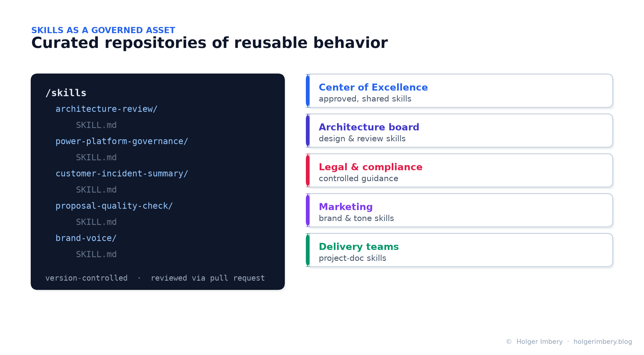Select the Center of Excellence card
Viewport: 644px width, 355px height.
pyautogui.click(x=459, y=91)
